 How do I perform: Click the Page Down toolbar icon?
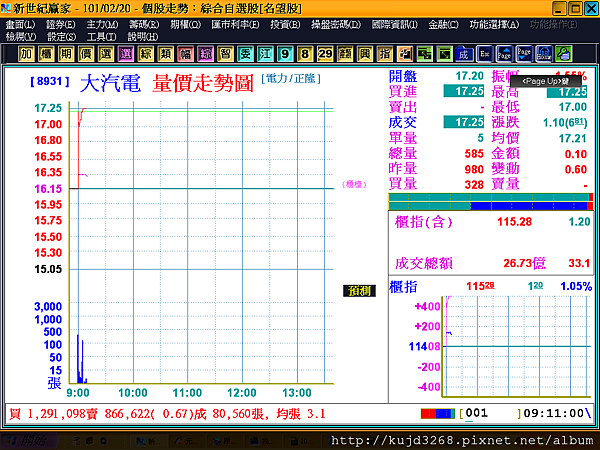[524, 54]
